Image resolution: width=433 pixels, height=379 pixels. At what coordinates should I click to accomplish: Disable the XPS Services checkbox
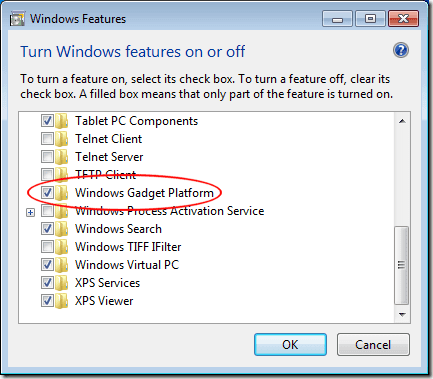[47, 283]
